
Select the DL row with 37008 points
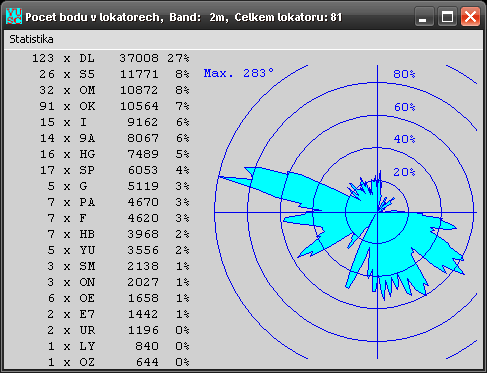pyautogui.click(x=111, y=58)
